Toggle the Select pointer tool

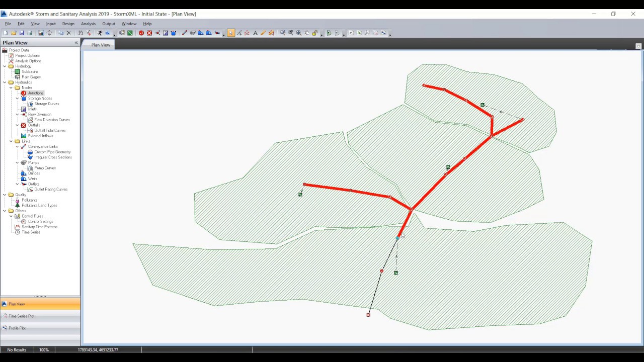click(231, 33)
